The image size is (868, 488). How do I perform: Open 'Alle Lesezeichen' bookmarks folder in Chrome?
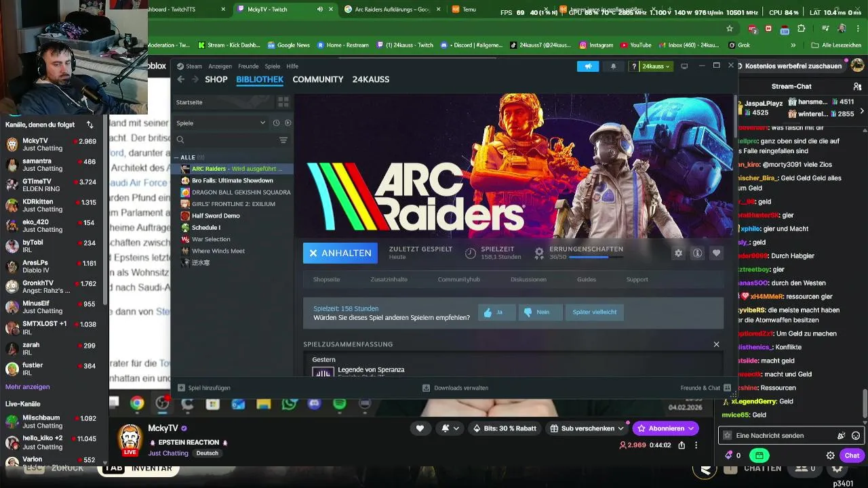point(836,45)
